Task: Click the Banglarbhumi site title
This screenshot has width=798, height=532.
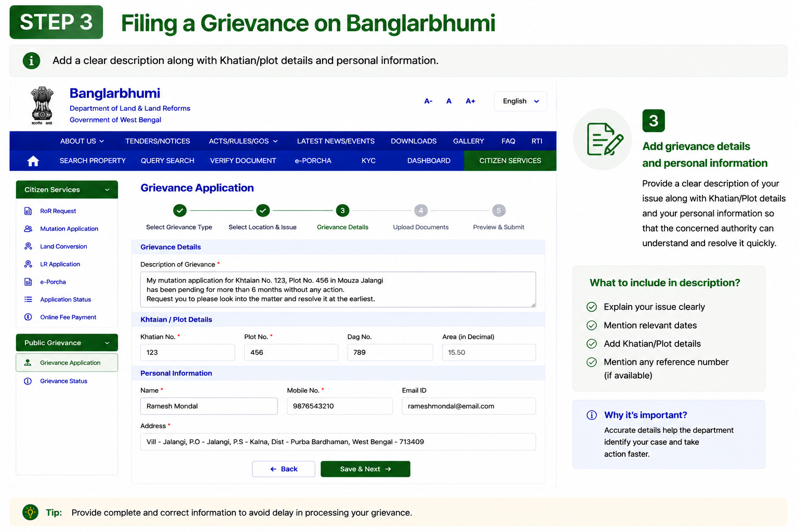Action: point(115,94)
